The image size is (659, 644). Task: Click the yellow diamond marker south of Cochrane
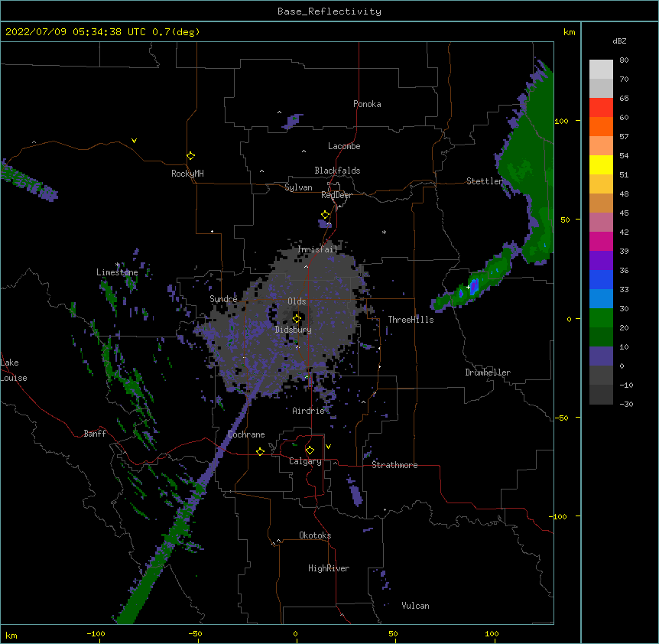[x=260, y=451]
